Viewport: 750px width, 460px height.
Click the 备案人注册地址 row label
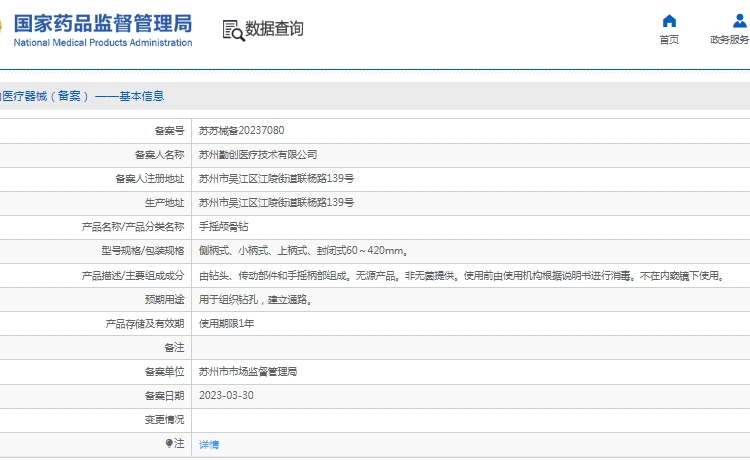click(150, 179)
